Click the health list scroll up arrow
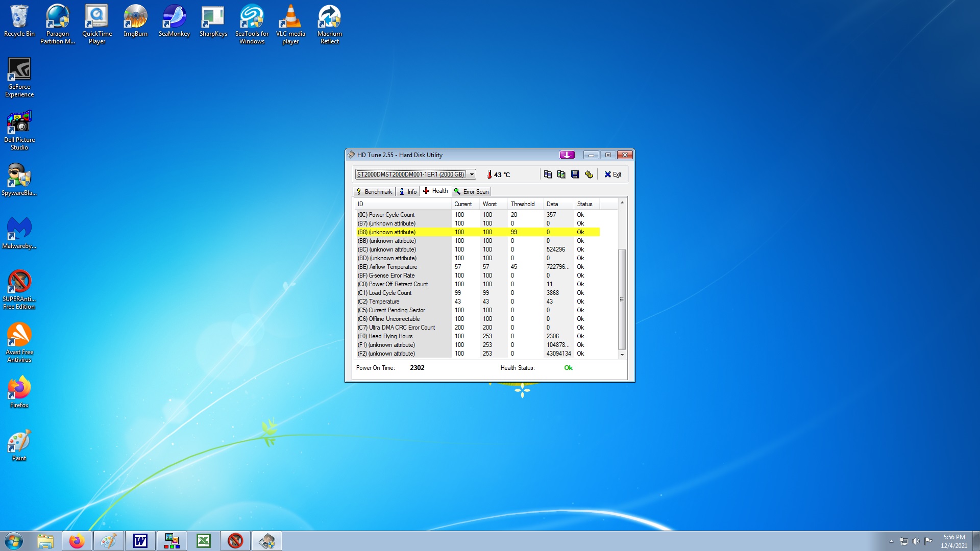Viewport: 980px width, 551px height. tap(622, 203)
